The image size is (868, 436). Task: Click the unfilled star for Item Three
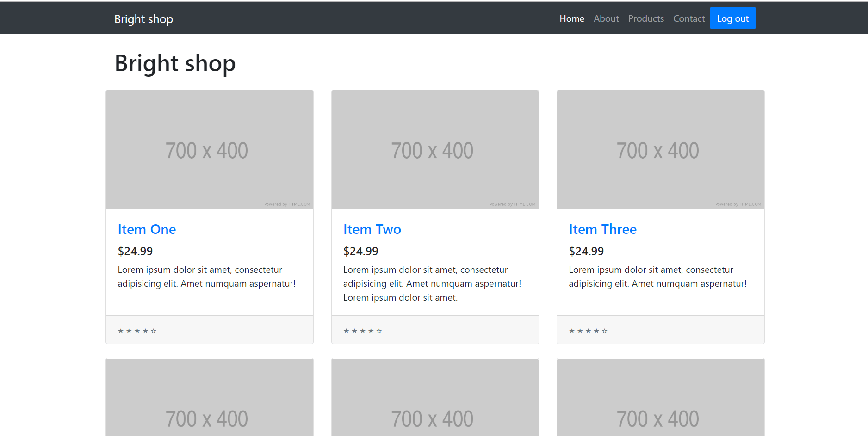coord(605,330)
